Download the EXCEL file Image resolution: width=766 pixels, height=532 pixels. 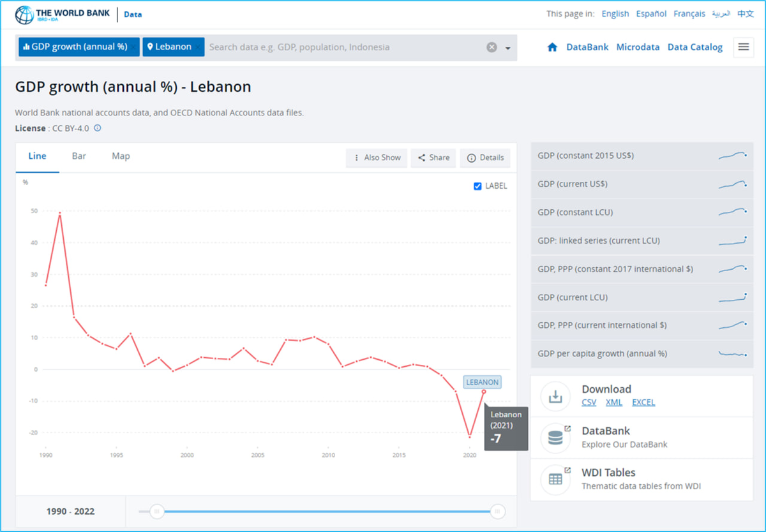pos(643,403)
